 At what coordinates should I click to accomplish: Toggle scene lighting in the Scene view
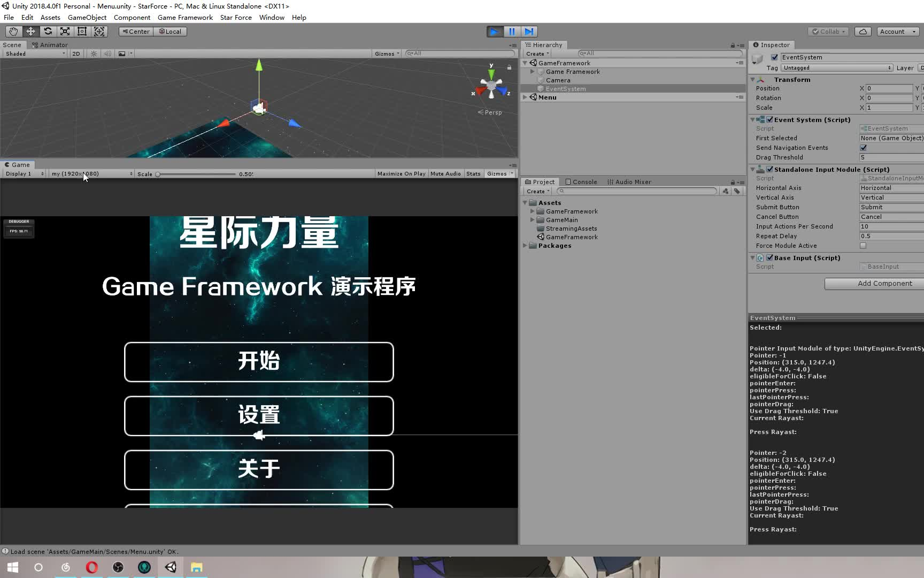[x=93, y=54]
